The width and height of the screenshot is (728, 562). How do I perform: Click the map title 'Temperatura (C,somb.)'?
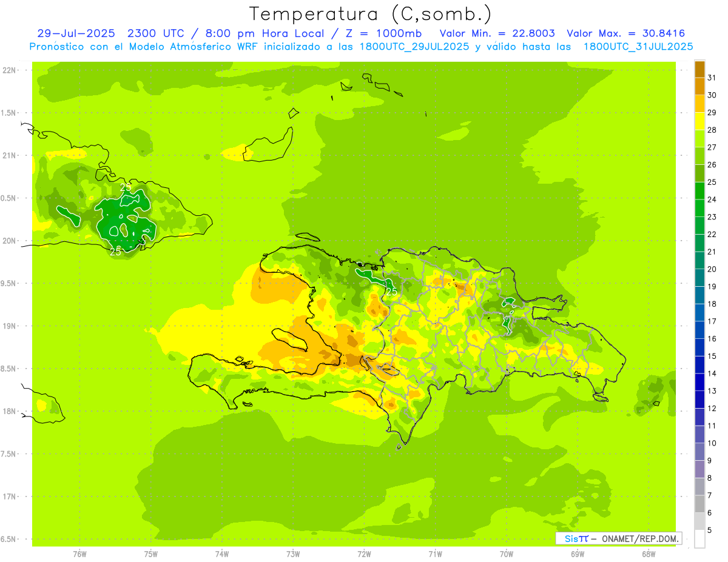371,13
